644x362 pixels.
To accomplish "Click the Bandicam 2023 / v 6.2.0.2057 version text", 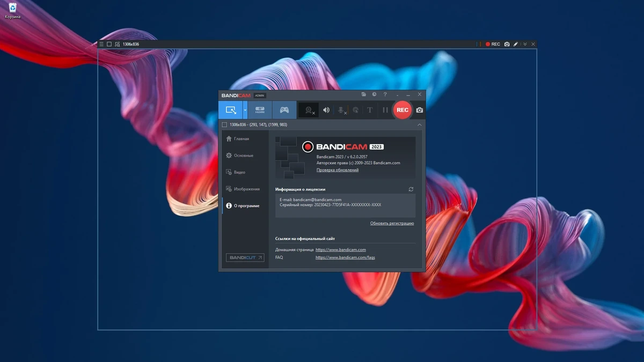I will 342,157.
